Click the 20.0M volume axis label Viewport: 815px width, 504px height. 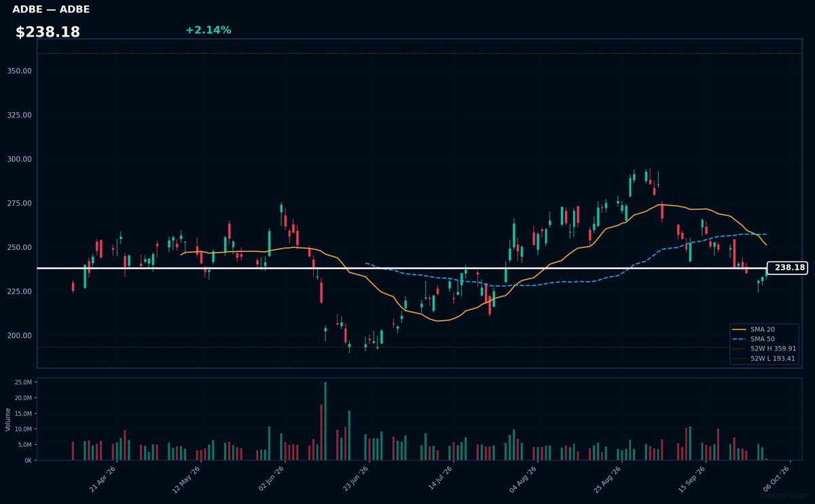click(23, 399)
